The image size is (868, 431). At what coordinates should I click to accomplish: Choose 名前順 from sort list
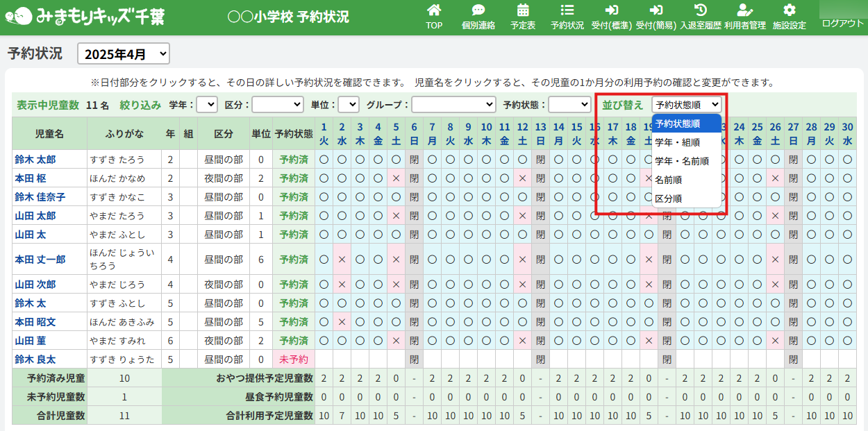(x=669, y=180)
